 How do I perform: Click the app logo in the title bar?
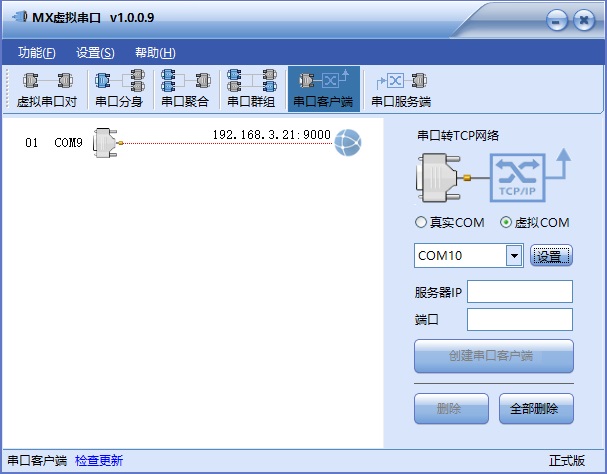(20, 17)
